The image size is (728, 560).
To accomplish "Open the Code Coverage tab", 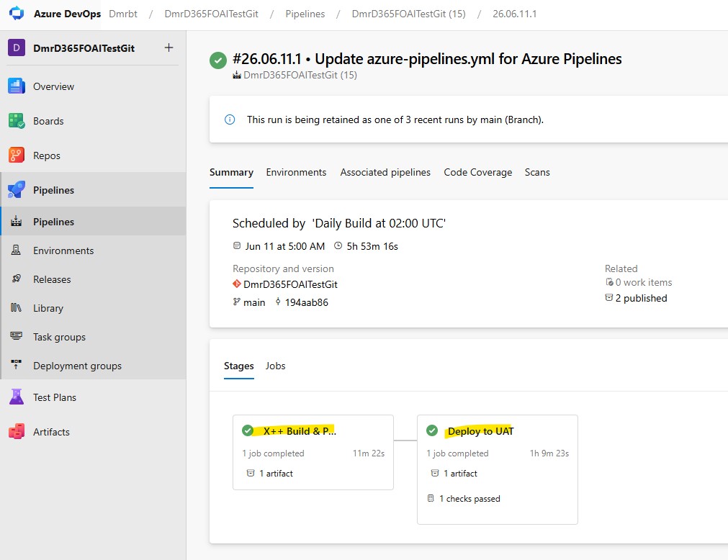I will 477,172.
